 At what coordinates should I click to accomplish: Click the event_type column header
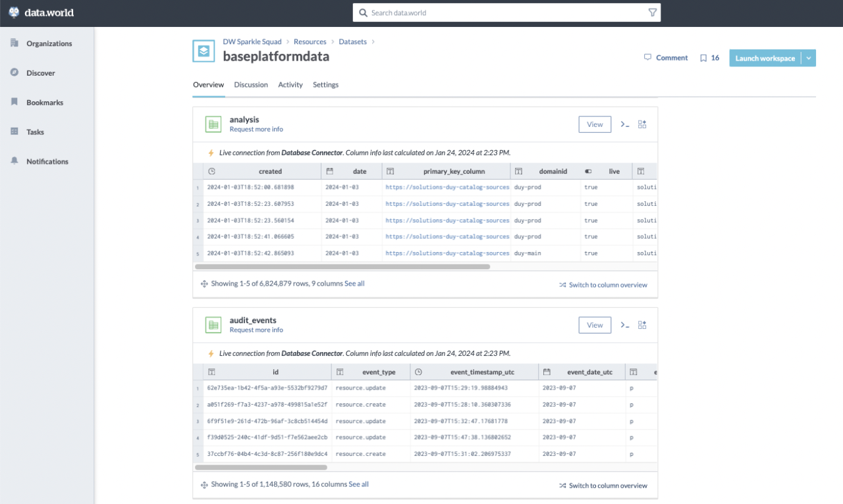pyautogui.click(x=371, y=372)
